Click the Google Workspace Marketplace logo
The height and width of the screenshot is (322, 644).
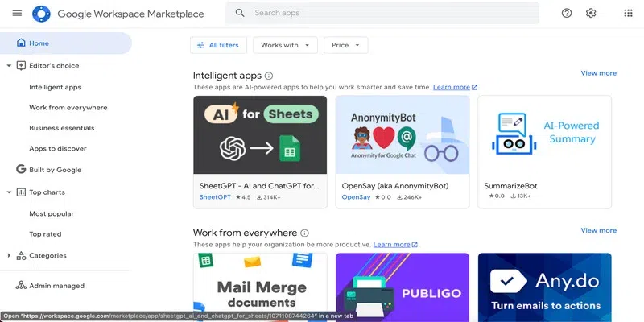[41, 14]
